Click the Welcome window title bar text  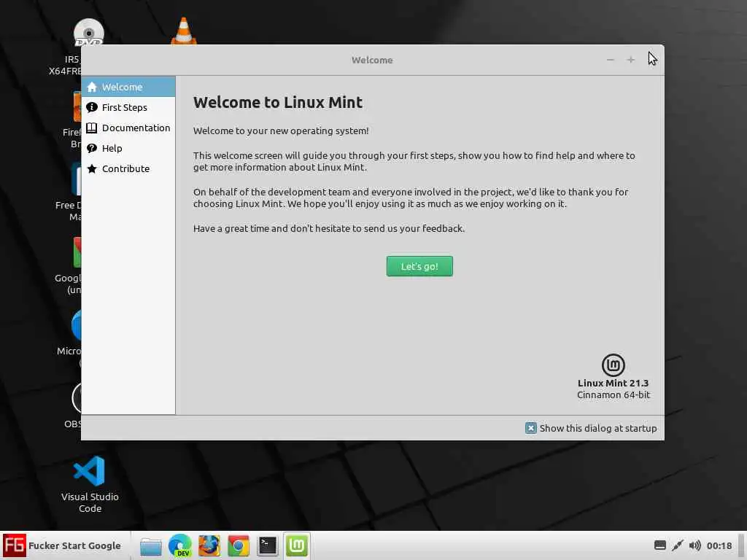point(372,60)
